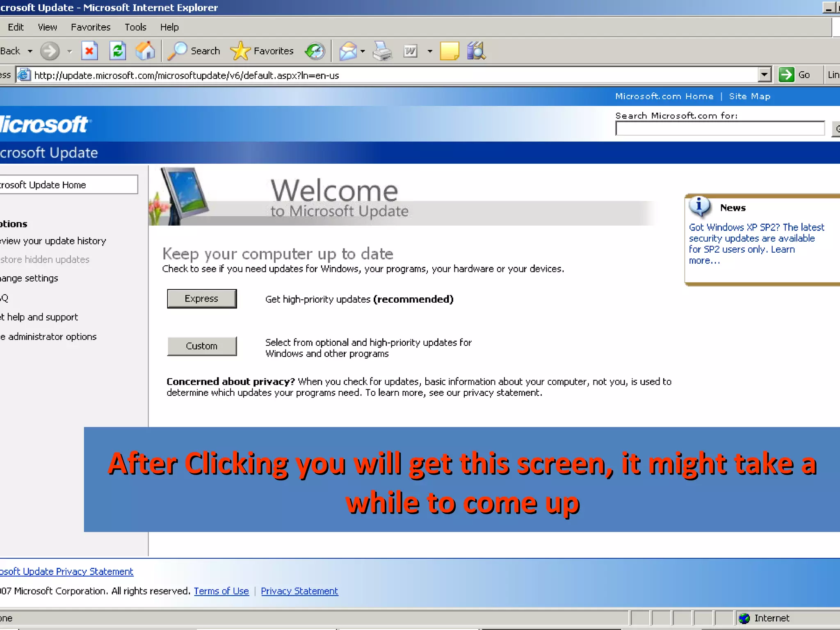This screenshot has width=840, height=630.
Task: Click the yellow Discuss note icon
Action: [449, 51]
